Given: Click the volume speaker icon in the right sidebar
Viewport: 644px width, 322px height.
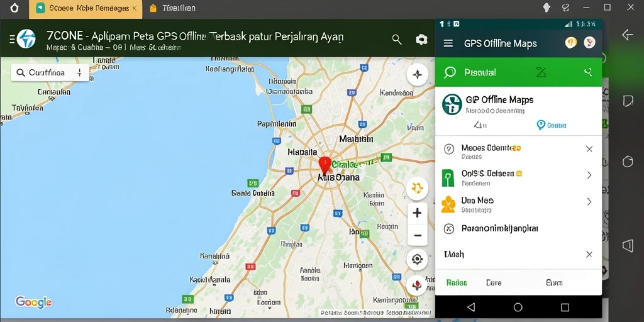Looking at the screenshot, I should pyautogui.click(x=628, y=246).
